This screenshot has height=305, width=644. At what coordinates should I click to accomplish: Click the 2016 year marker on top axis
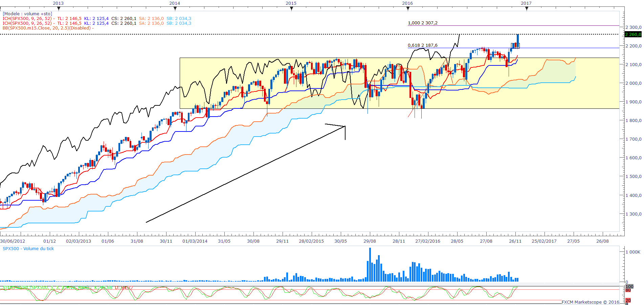click(x=407, y=3)
